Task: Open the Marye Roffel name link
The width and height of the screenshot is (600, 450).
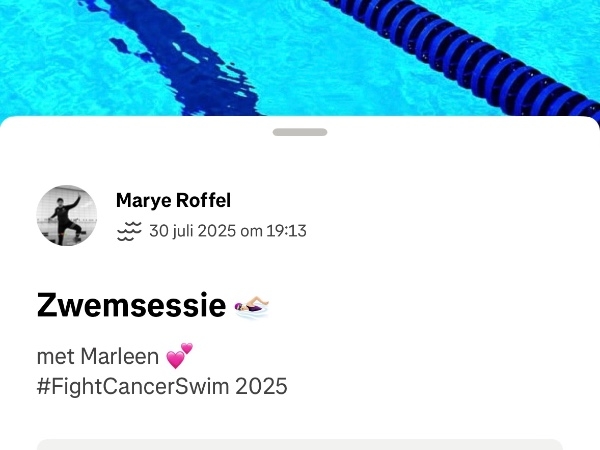Action: 173,201
